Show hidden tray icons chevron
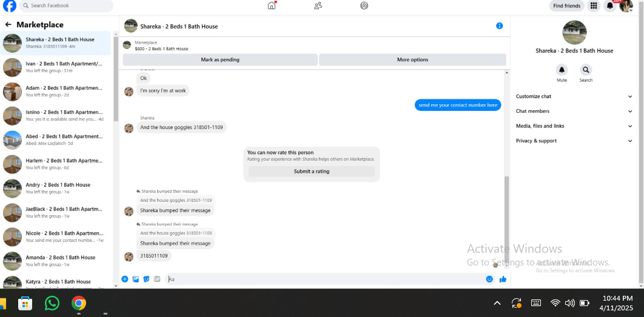The height and width of the screenshot is (317, 644). click(x=497, y=304)
